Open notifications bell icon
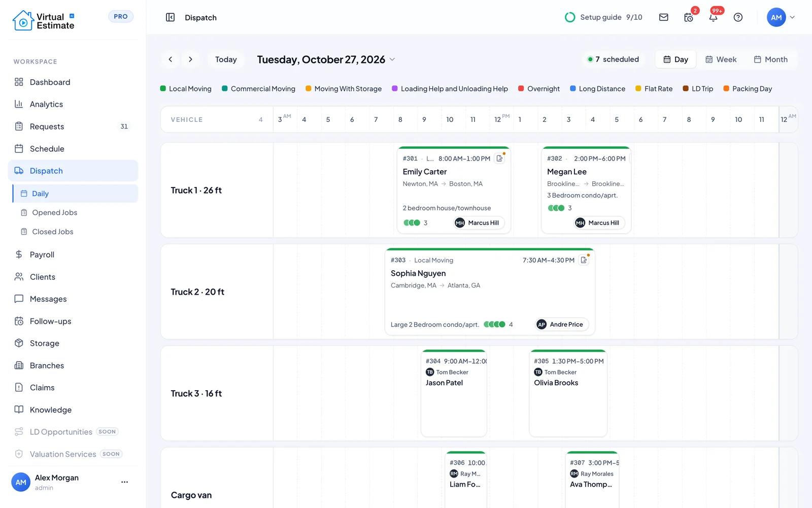This screenshot has height=508, width=812. click(x=714, y=17)
